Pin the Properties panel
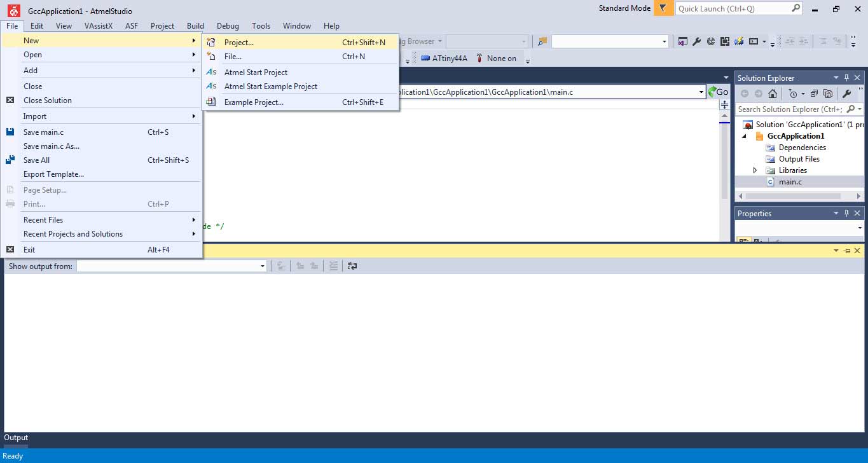868x463 pixels. (x=846, y=213)
